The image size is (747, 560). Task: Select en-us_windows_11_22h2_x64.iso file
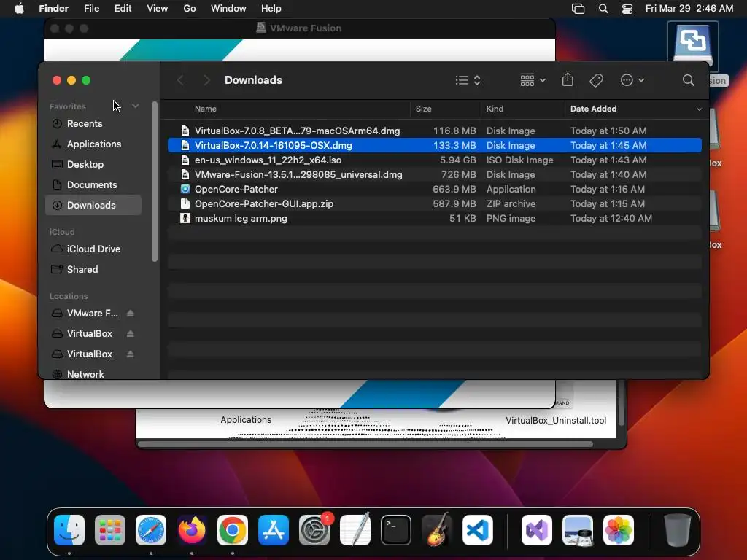(x=435, y=160)
